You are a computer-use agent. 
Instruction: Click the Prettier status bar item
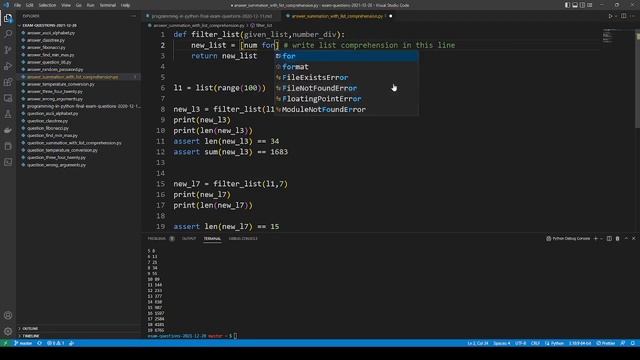(606, 343)
